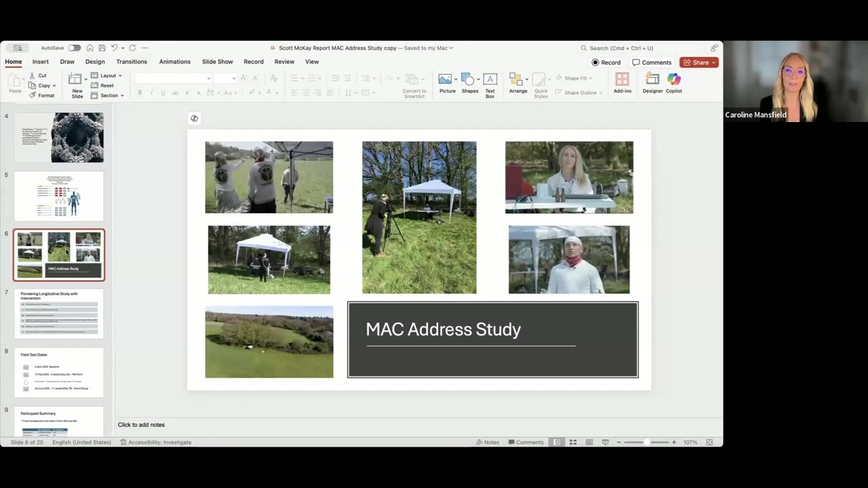This screenshot has width=868, height=488.
Task: Open the Shape Fill dropdown
Action: (574, 78)
